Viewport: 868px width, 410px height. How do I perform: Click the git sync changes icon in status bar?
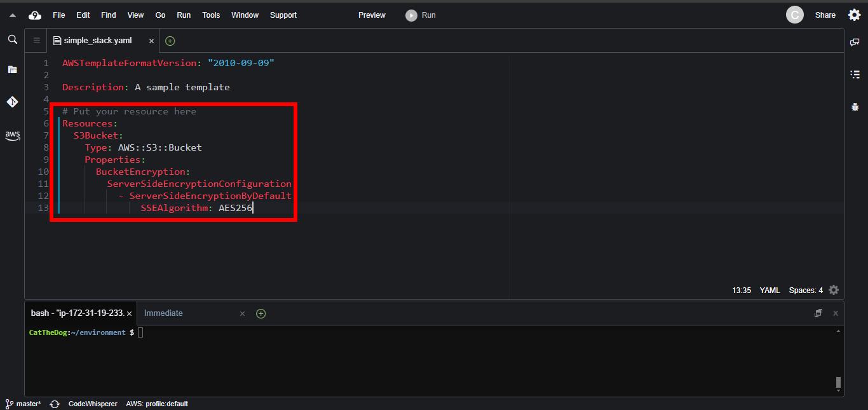pos(55,404)
